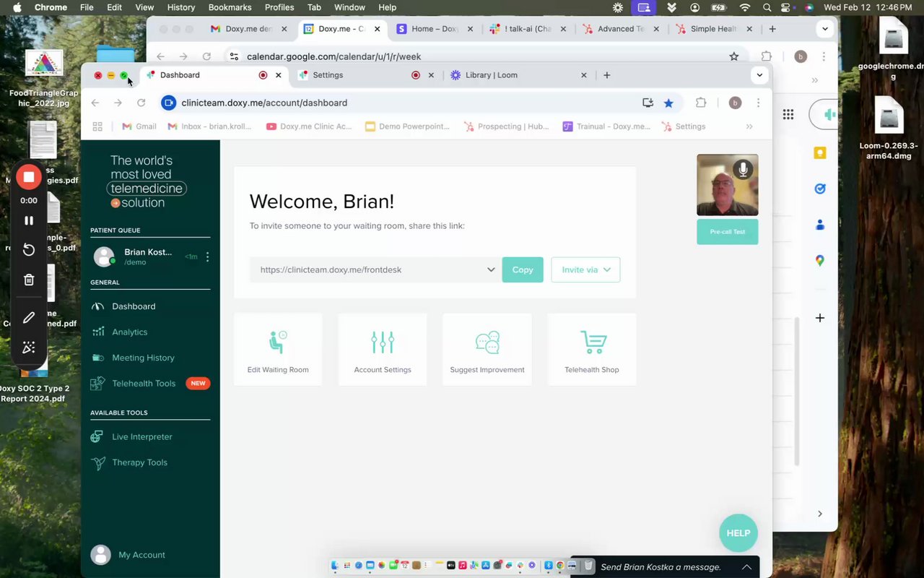The width and height of the screenshot is (924, 578).
Task: Open Google apps grid in back window
Action: click(788, 114)
